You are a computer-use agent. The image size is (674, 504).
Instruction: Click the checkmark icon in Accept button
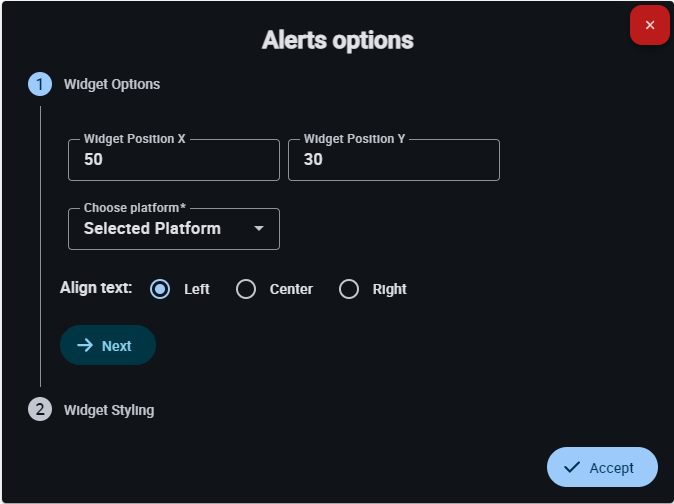pos(572,467)
